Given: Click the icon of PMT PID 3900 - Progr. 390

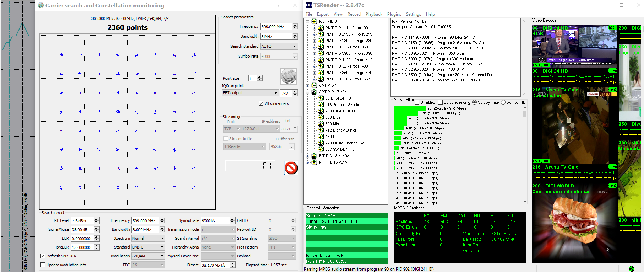Looking at the screenshot, I should (321, 53).
